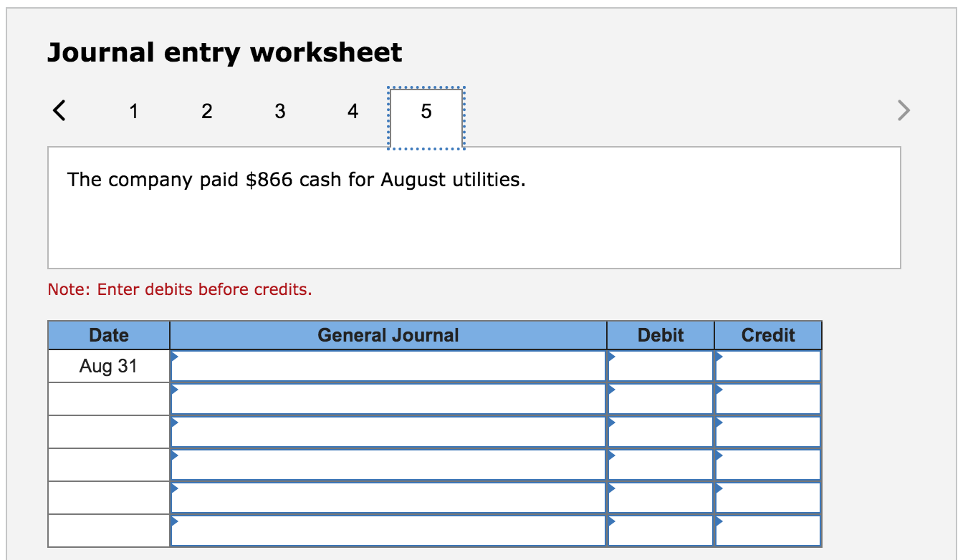Open the account dropdown in the first journal row
This screenshot has height=560, width=973.
click(x=174, y=356)
